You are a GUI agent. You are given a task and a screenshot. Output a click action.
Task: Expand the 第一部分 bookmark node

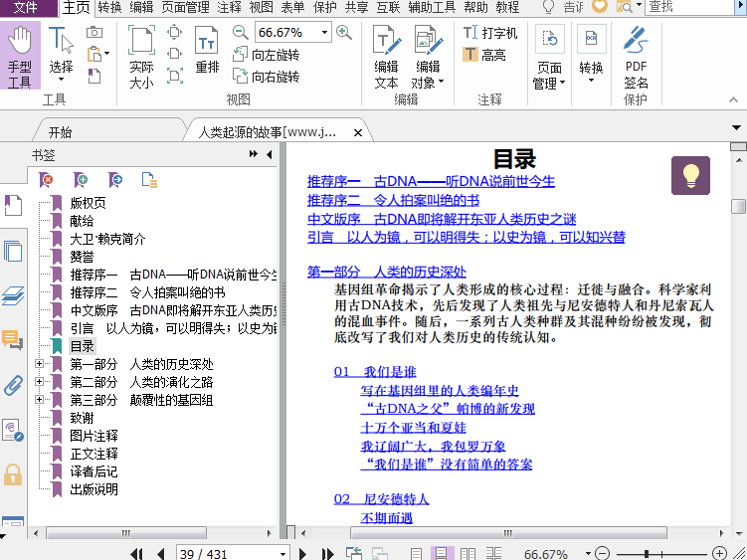click(40, 364)
